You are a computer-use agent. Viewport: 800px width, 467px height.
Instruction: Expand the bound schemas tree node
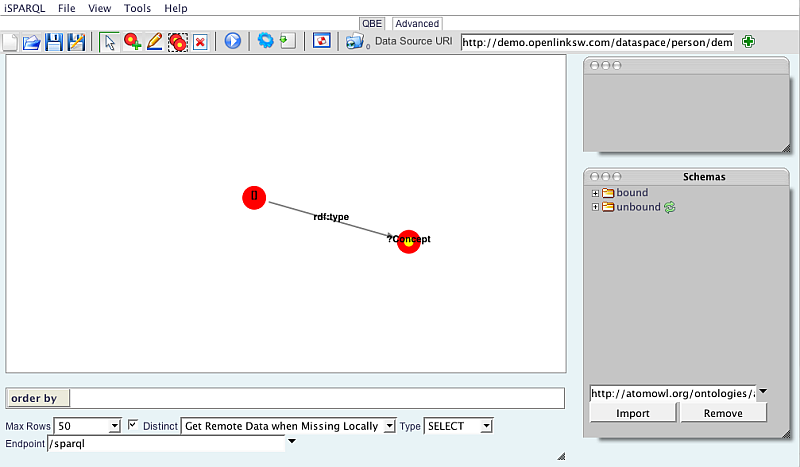pos(595,193)
